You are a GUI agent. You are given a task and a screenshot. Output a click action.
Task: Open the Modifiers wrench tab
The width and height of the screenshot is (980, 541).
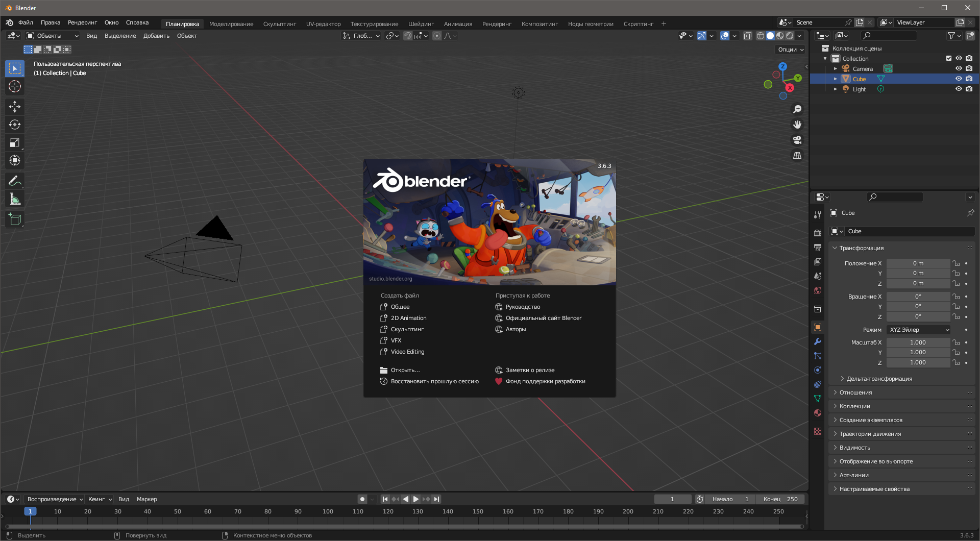(x=818, y=341)
